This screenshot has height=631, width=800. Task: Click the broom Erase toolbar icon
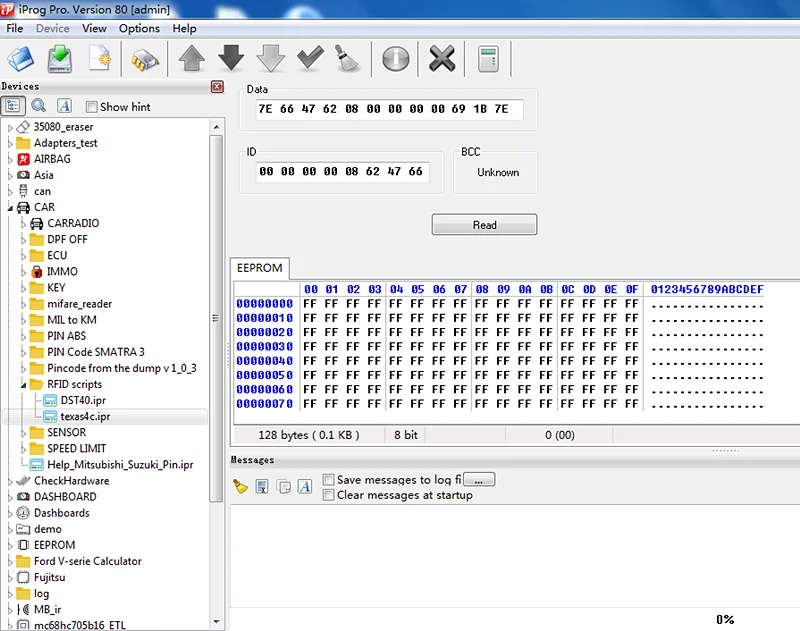click(348, 59)
